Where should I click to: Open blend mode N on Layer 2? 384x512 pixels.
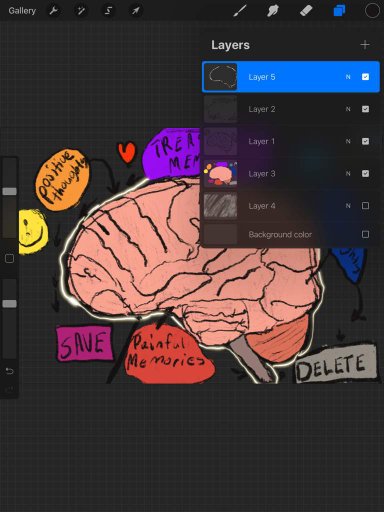coord(348,109)
